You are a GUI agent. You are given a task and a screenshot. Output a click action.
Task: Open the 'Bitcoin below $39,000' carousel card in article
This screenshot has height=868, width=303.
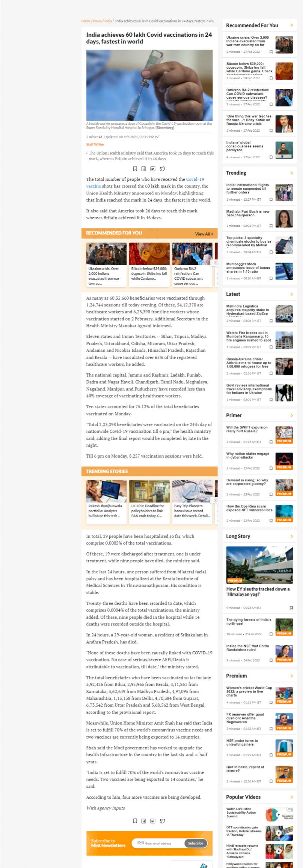149,265
